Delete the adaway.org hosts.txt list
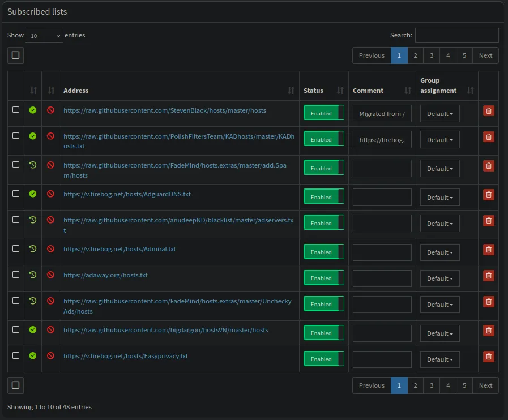This screenshot has height=420, width=508. (489, 276)
